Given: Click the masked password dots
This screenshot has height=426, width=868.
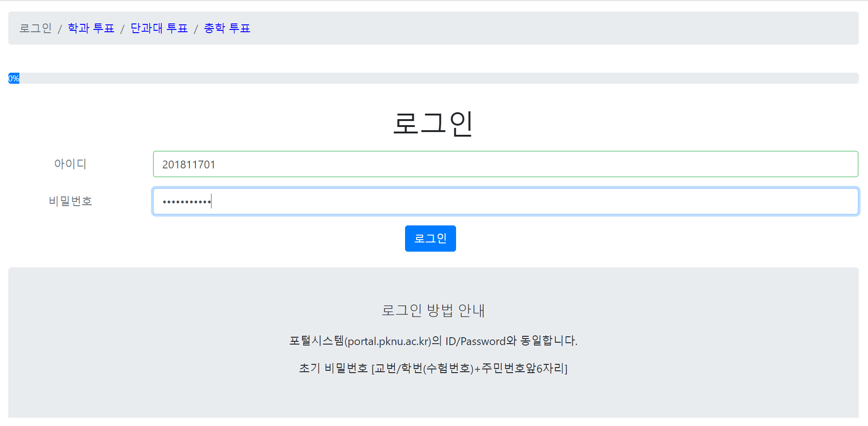Looking at the screenshot, I should pos(186,201).
